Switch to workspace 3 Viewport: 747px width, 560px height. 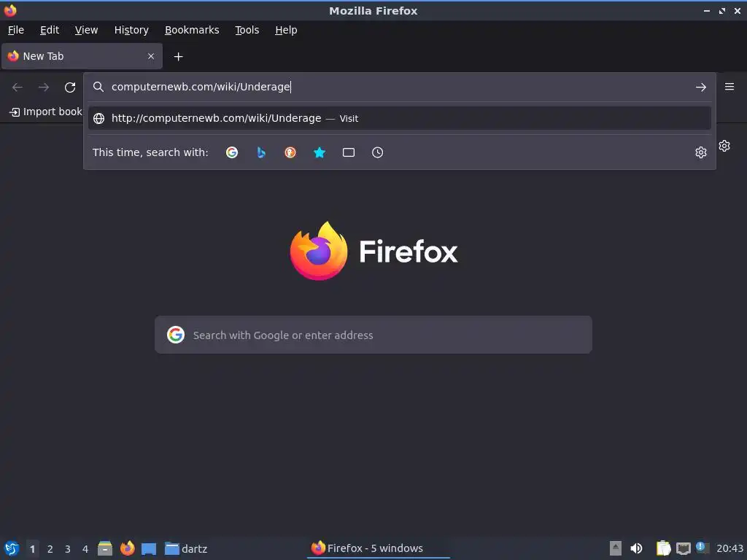click(x=68, y=549)
